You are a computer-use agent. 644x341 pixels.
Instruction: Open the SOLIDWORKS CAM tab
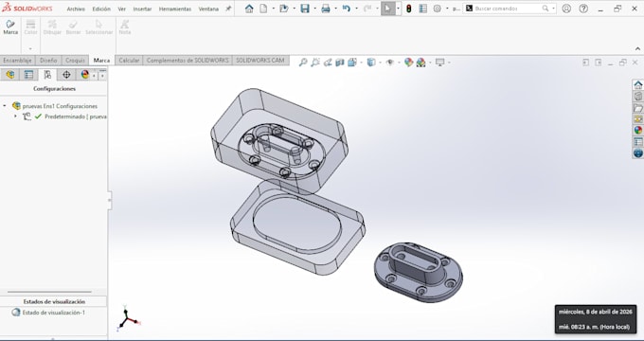[260, 61]
